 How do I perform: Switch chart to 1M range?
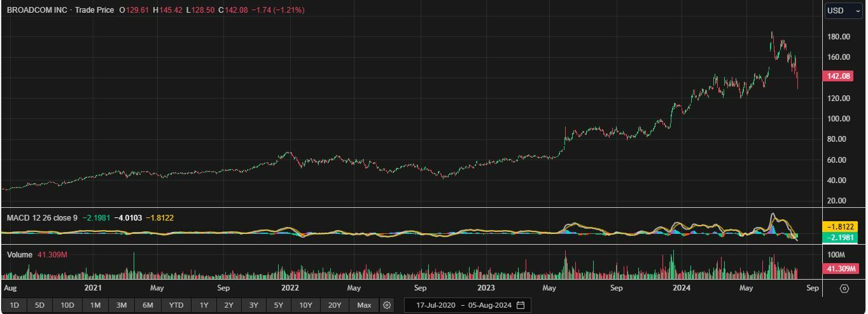[95, 305]
